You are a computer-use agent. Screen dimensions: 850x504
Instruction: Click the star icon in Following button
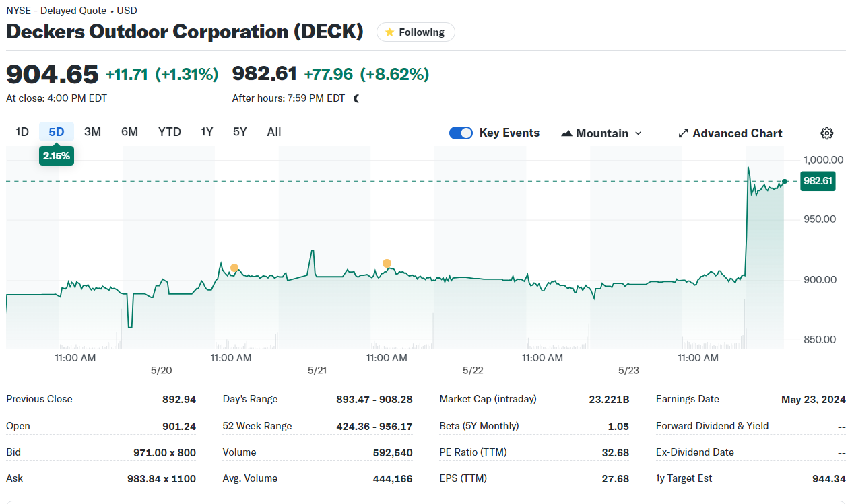pyautogui.click(x=389, y=32)
